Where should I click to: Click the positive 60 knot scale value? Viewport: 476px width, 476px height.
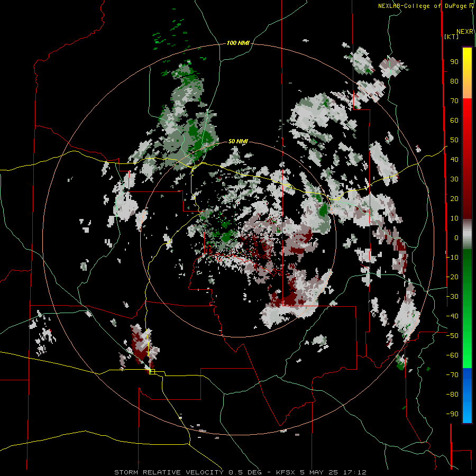[x=454, y=121]
